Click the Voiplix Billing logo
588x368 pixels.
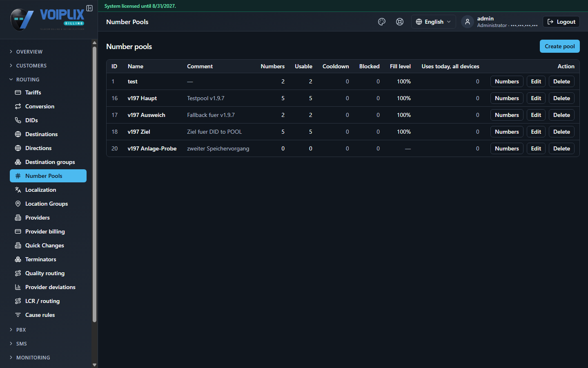(x=47, y=20)
